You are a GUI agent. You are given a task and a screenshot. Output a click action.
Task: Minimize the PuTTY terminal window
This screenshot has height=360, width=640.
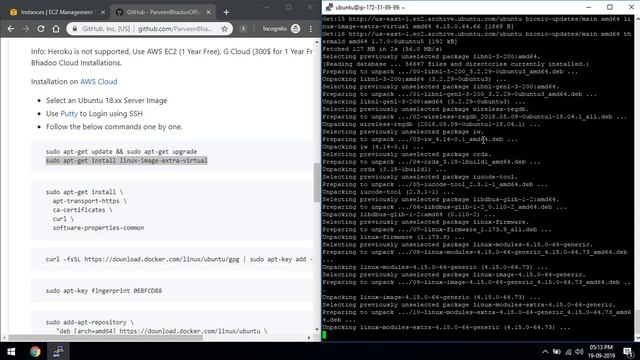click(589, 7)
